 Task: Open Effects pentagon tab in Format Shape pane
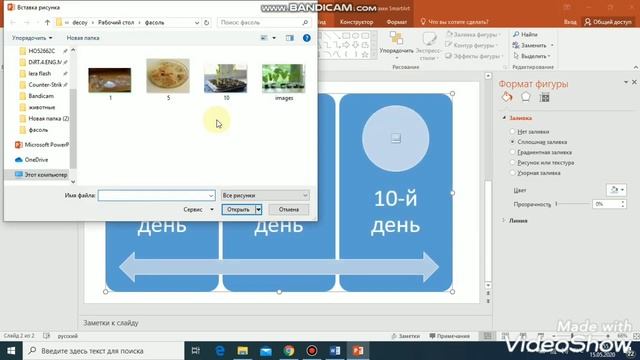point(526,97)
